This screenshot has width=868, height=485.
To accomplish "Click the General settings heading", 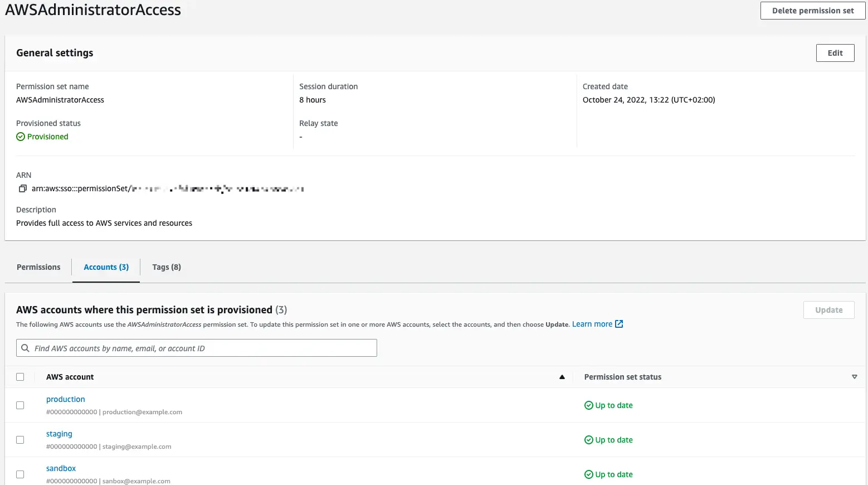I will click(55, 53).
